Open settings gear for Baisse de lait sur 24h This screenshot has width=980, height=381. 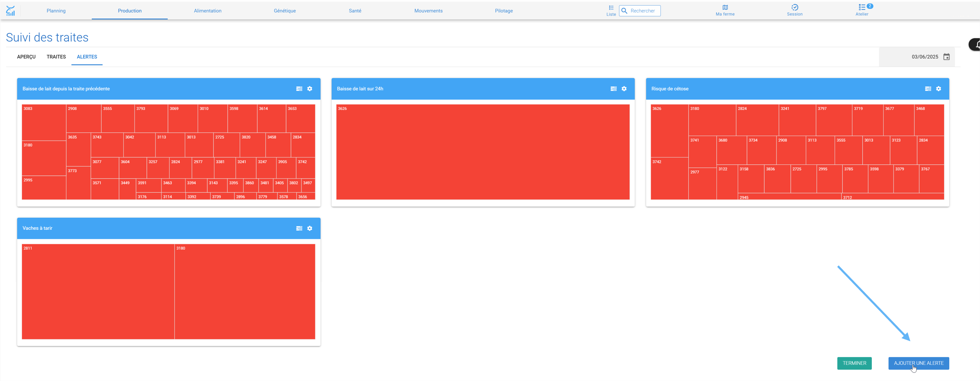(x=624, y=89)
